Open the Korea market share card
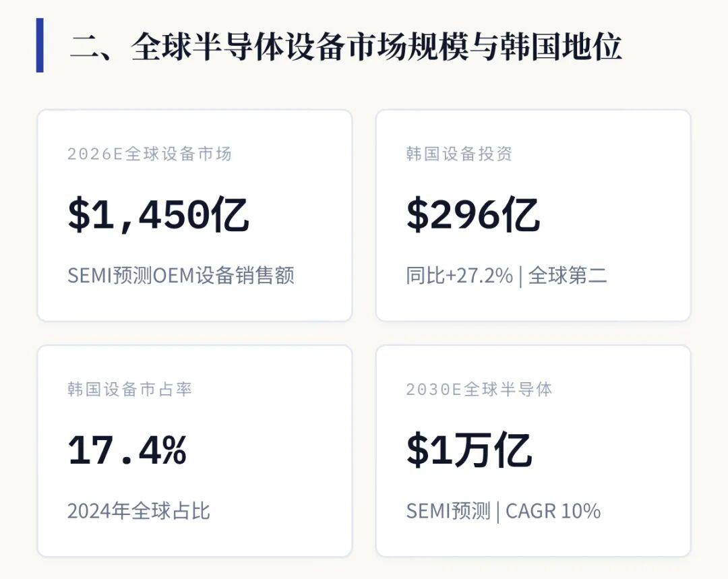728x579 pixels. [x=195, y=451]
